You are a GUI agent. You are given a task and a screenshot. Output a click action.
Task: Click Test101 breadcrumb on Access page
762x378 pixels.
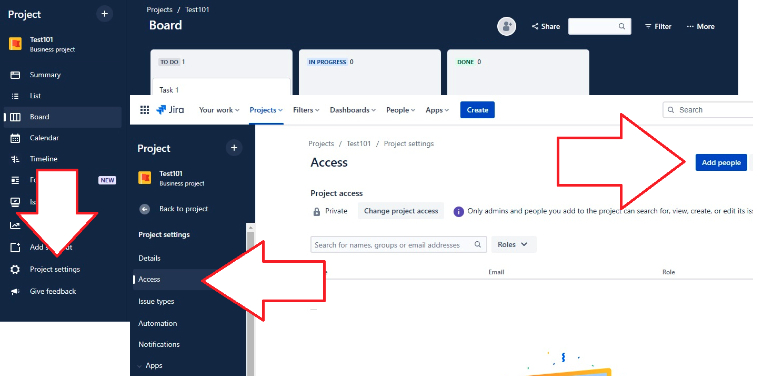[x=359, y=144]
